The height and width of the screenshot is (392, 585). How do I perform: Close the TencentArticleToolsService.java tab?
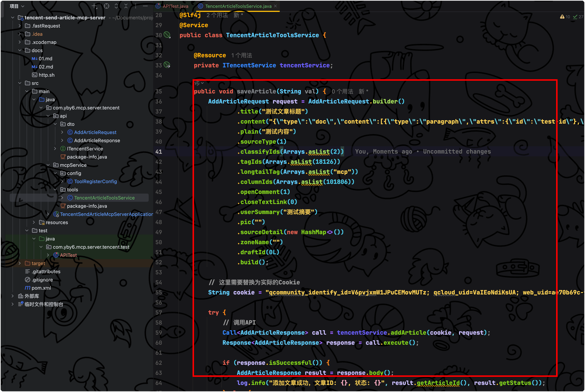(276, 6)
